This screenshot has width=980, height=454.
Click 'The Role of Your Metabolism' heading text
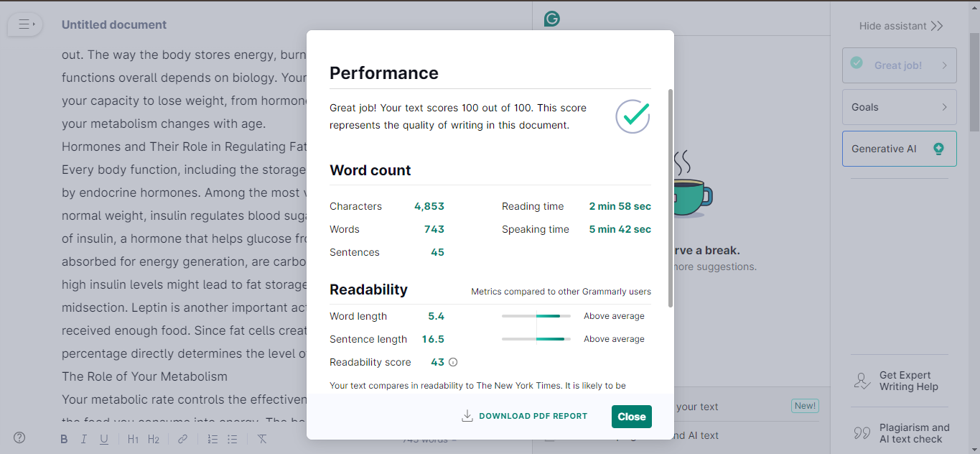pyautogui.click(x=144, y=376)
